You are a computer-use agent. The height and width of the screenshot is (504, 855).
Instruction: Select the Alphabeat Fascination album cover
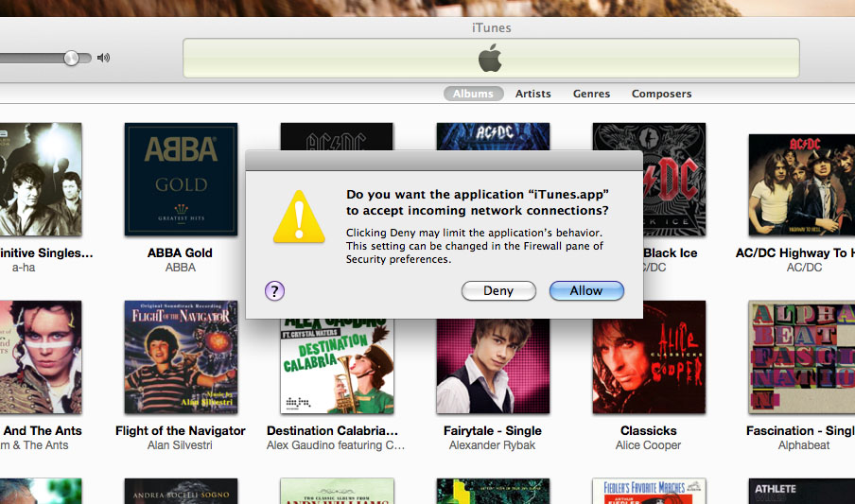point(802,357)
